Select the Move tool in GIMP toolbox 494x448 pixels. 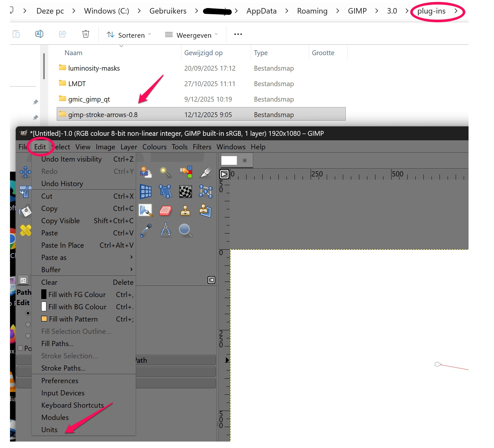25,172
